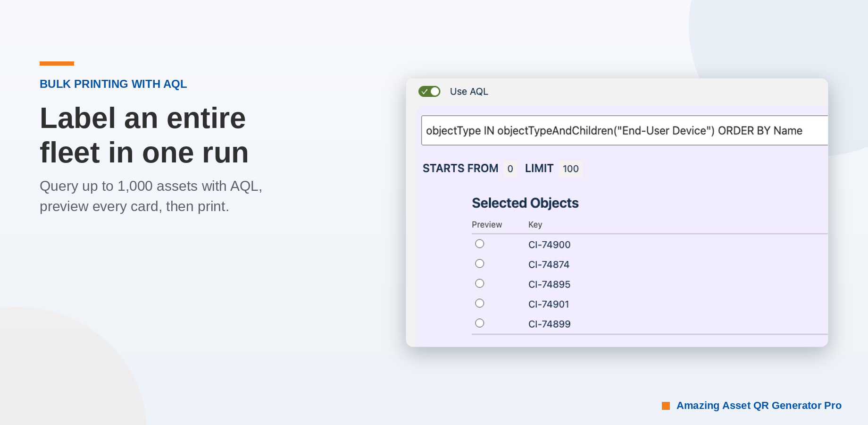The width and height of the screenshot is (868, 425).
Task: Select preview radio for CI-74895
Action: [480, 283]
